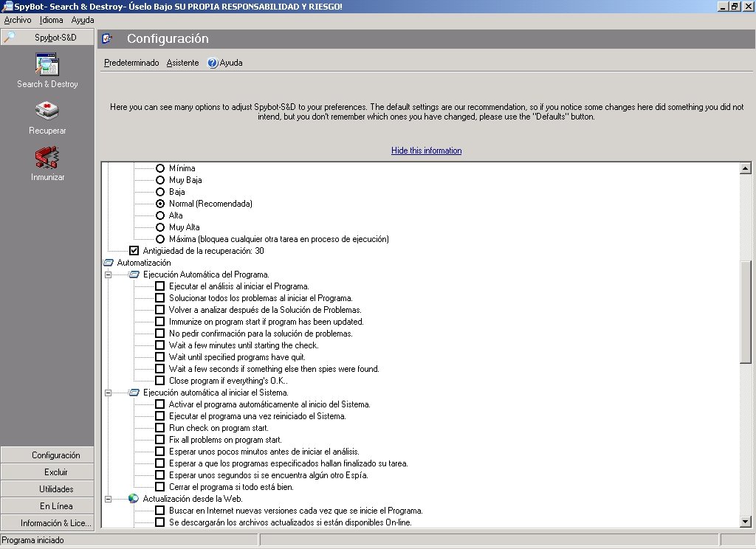Image resolution: width=756 pixels, height=549 pixels.
Task: Enable Close program if everything's O.K.
Action: coord(160,381)
